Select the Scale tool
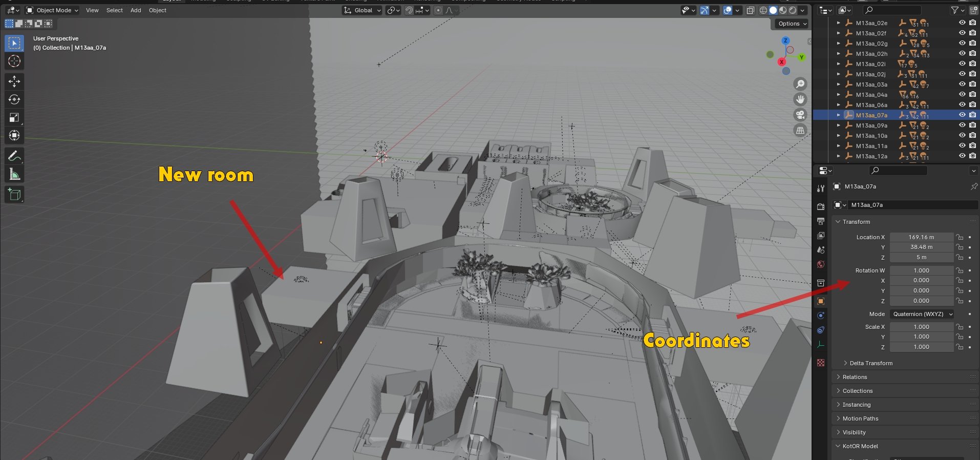Viewport: 980px width, 460px height. click(14, 117)
